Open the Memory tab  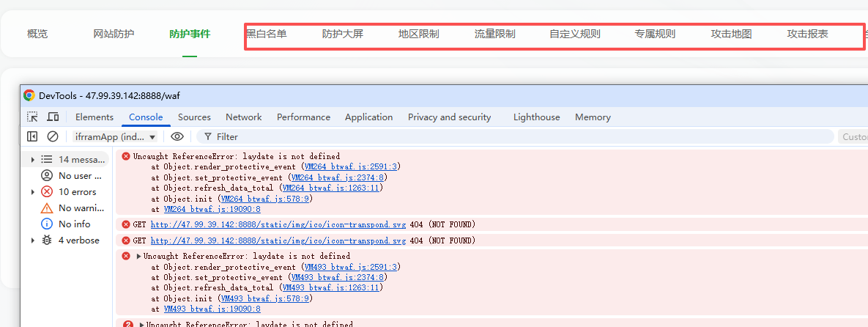coord(593,117)
